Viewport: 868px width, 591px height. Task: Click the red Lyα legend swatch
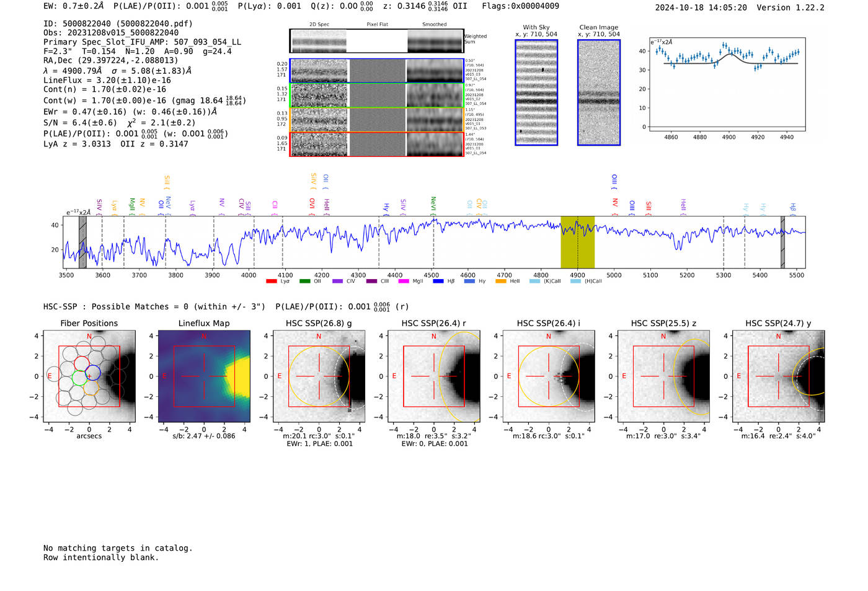(x=271, y=282)
